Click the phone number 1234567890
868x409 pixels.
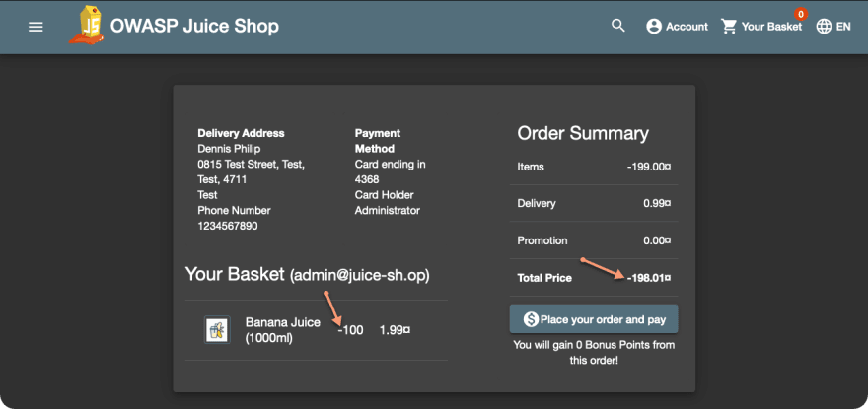tap(228, 226)
